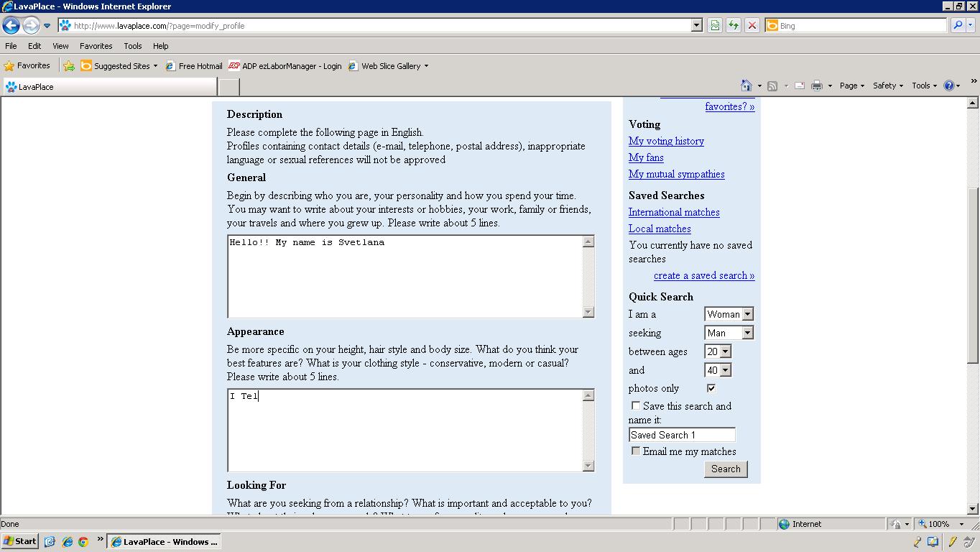Open the ADP ezLaborManager Login bookmark
This screenshot has width=980, height=552.
coord(285,65)
